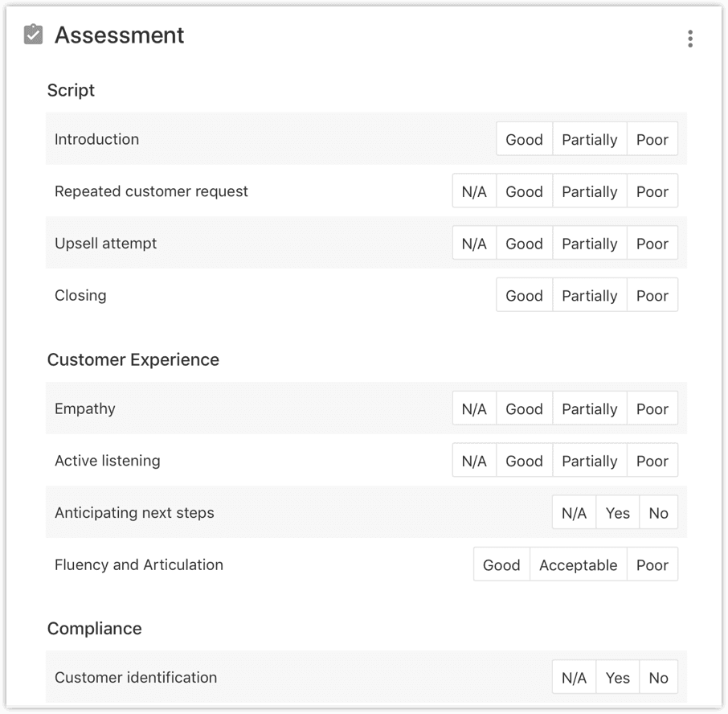
Task: Select Yes for Anticipating next steps
Action: click(x=617, y=512)
